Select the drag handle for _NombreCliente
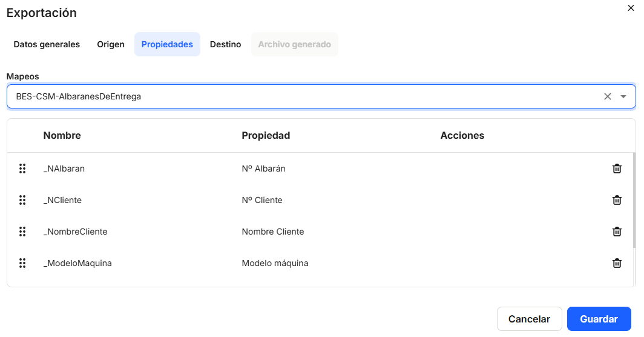Screen dimensions: 644x337 [22, 232]
